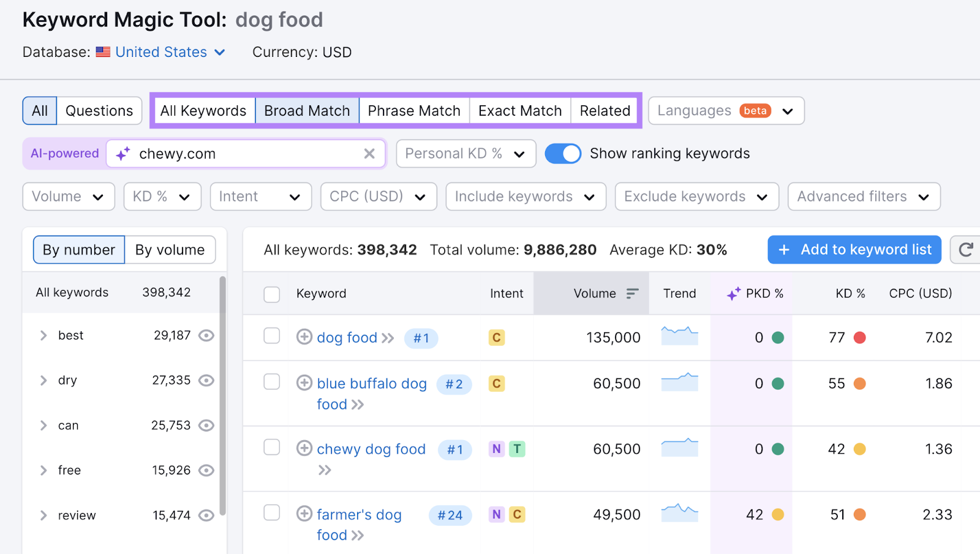The height and width of the screenshot is (554, 980).
Task: Click the sort icon on the Volume column
Action: pyautogui.click(x=632, y=293)
